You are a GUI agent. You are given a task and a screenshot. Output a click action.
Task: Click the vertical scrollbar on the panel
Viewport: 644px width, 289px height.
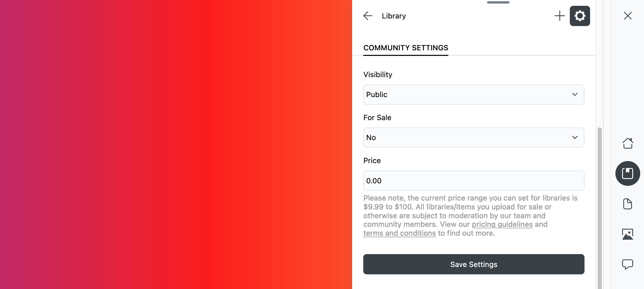click(x=599, y=202)
